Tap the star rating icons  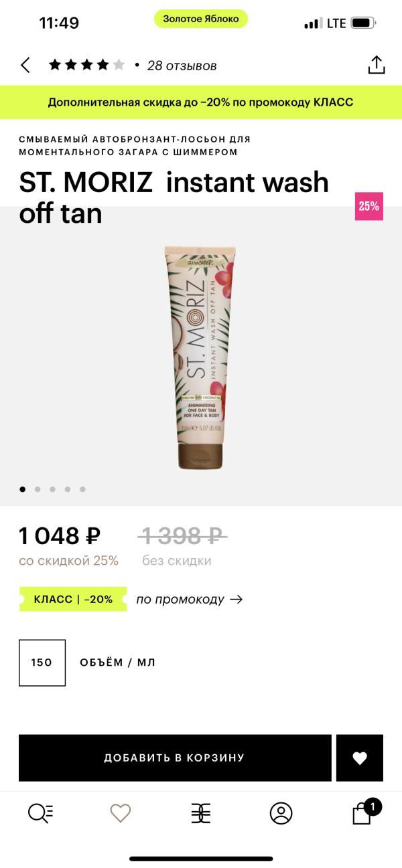click(86, 65)
